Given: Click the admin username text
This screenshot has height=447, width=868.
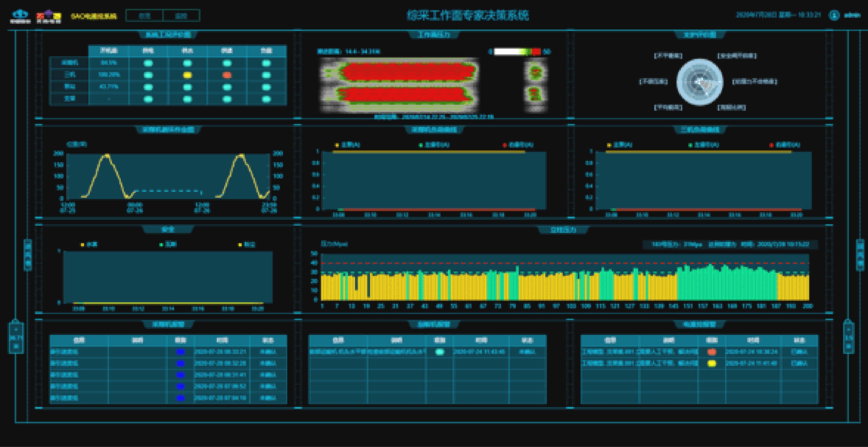Looking at the screenshot, I should pos(852,15).
